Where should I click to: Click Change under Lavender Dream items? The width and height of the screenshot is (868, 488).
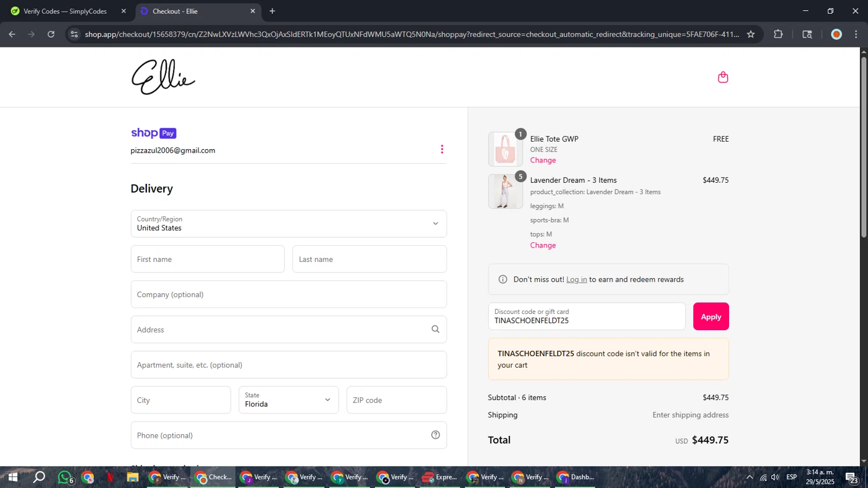(x=543, y=245)
